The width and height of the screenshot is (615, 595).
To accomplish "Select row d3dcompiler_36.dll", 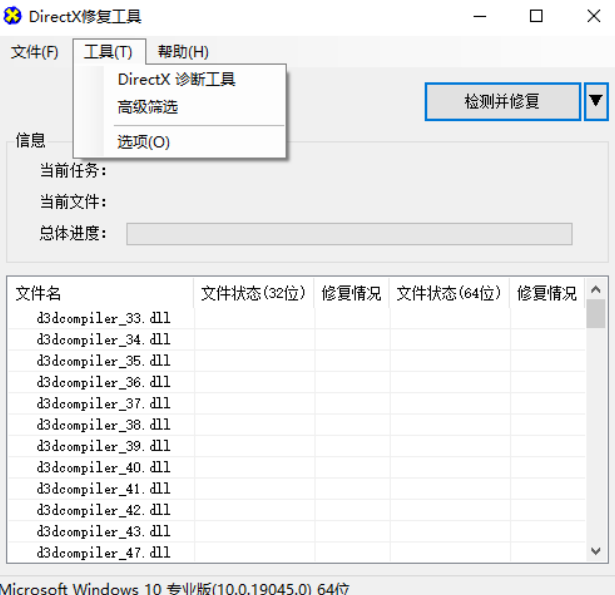I will click(x=297, y=382).
